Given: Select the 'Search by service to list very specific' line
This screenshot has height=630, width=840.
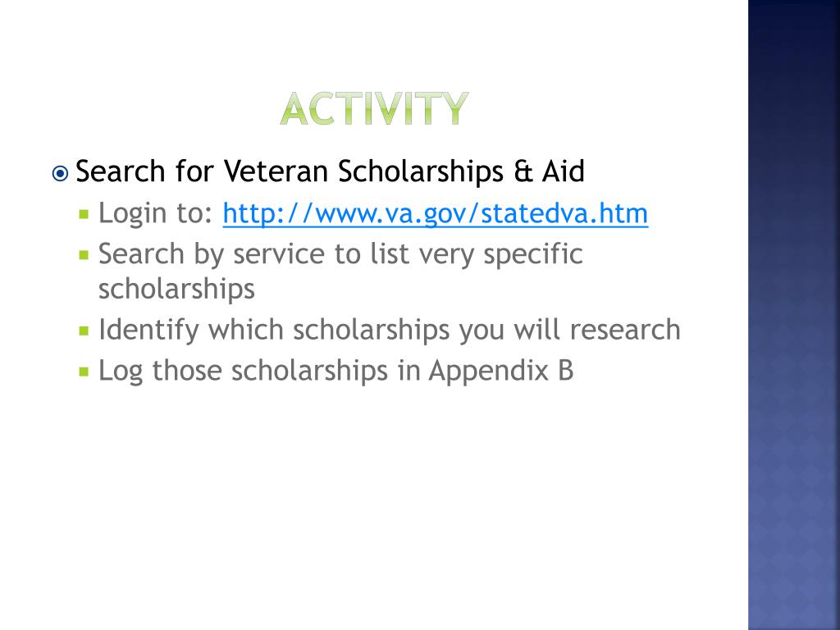Looking at the screenshot, I should pyautogui.click(x=340, y=254).
